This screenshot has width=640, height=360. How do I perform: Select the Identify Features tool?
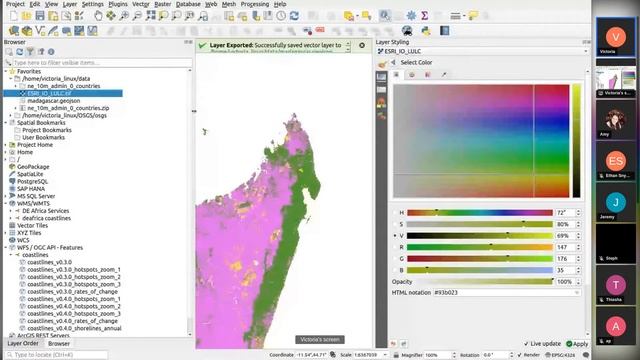coord(385,16)
